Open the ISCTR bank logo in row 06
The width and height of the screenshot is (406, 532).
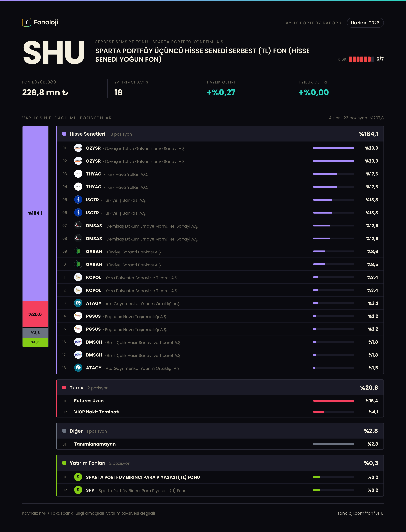(x=78, y=213)
